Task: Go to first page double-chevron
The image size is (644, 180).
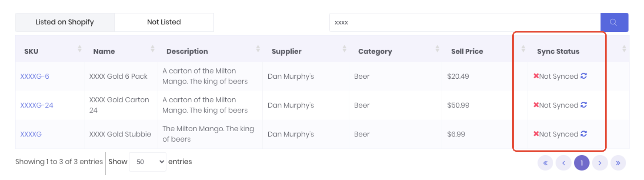Action: tap(545, 163)
